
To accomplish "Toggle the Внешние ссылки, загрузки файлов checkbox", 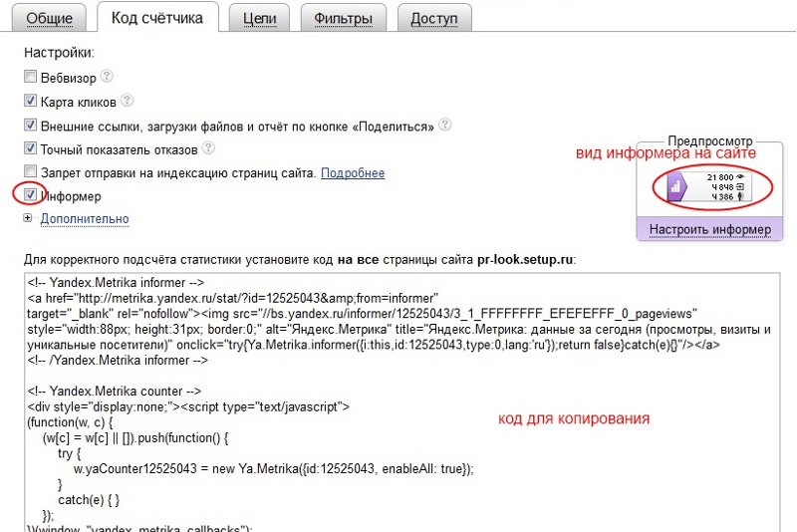I will click(31, 126).
